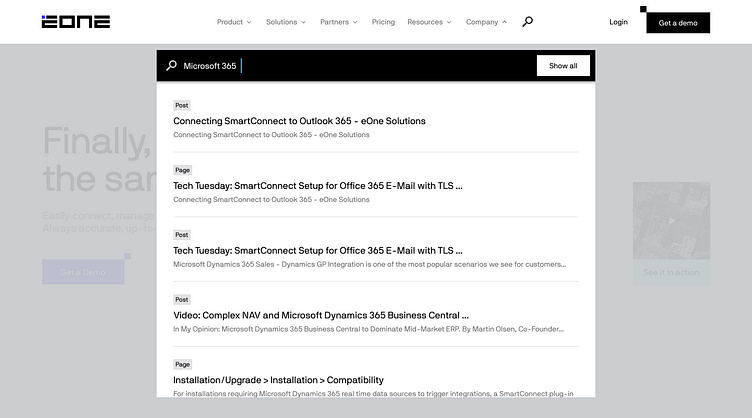The width and height of the screenshot is (752, 418).
Task: Open the header search magnifier icon
Action: pyautogui.click(x=528, y=22)
